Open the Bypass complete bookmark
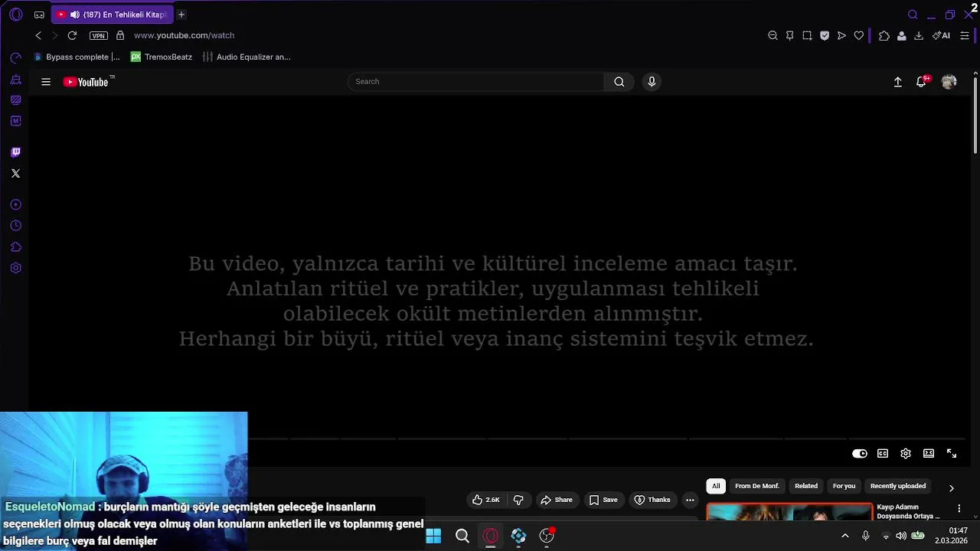 pyautogui.click(x=77, y=57)
